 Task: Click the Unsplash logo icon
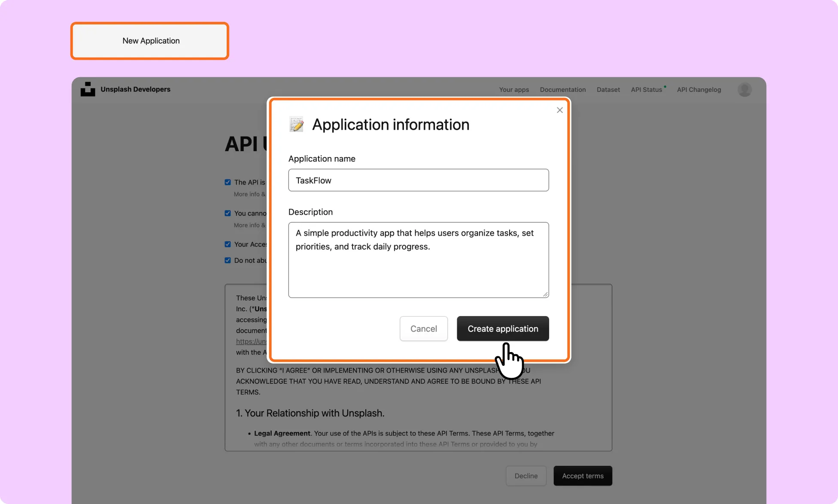tap(88, 89)
